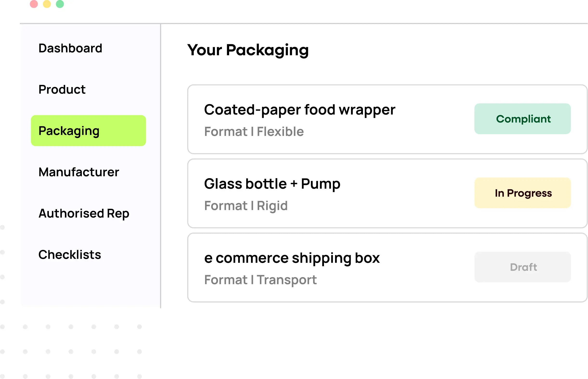588x379 pixels.
Task: Click the Format | Flexible label
Action: (x=254, y=131)
